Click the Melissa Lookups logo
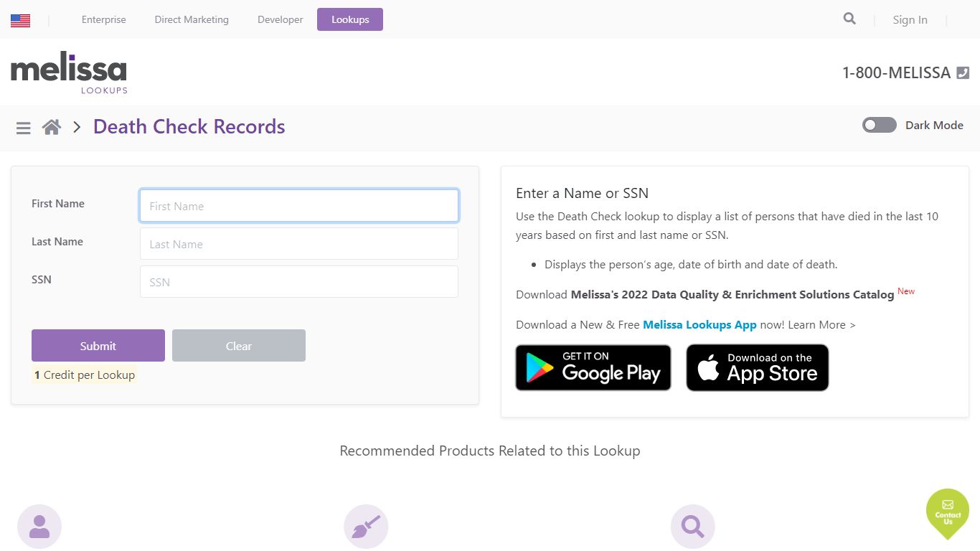Image resolution: width=980 pixels, height=551 pixels. click(69, 72)
